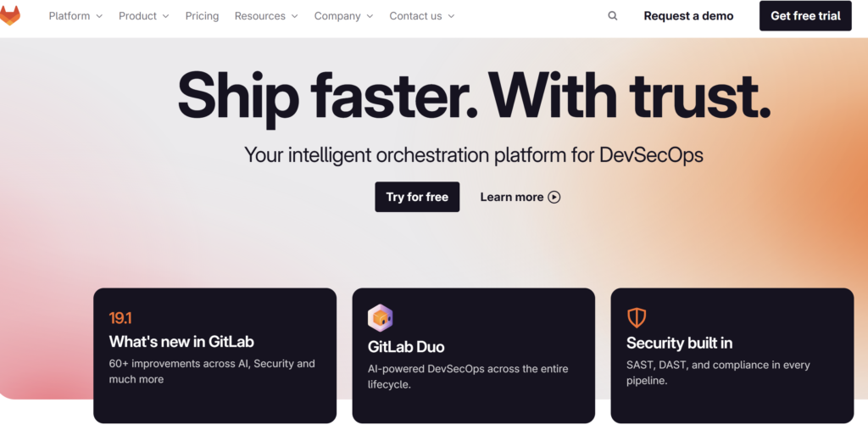Click the '60+ improvements across AI' description
The image size is (868, 447).
[x=212, y=372]
